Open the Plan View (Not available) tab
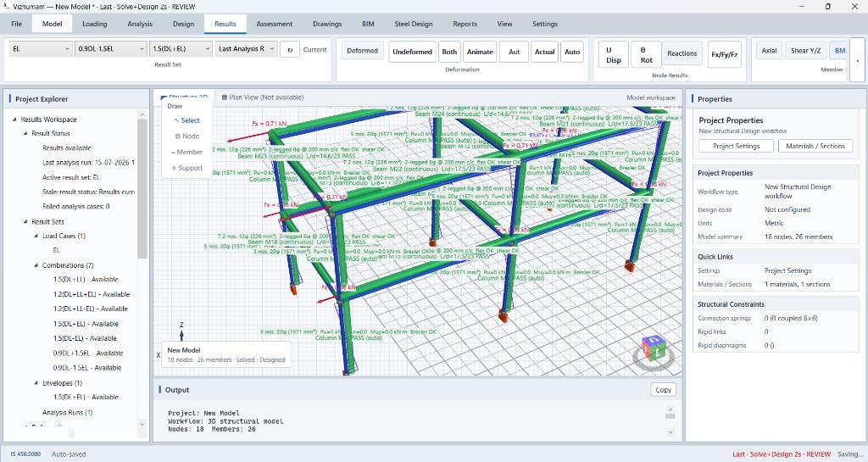Image resolution: width=868 pixels, height=462 pixels. point(263,97)
